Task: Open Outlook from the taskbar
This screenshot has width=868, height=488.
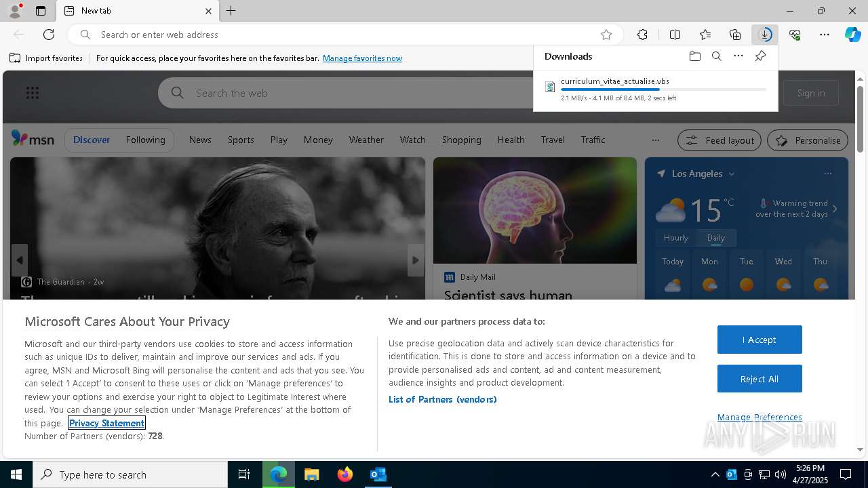Action: (x=378, y=474)
